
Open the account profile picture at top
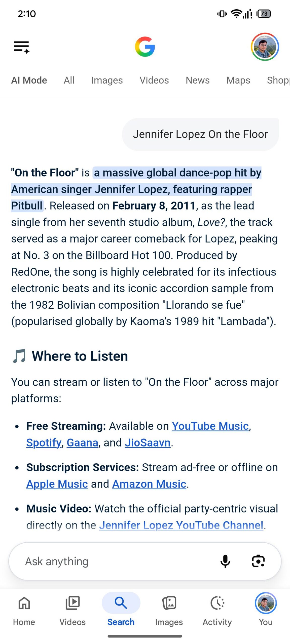coord(265,47)
